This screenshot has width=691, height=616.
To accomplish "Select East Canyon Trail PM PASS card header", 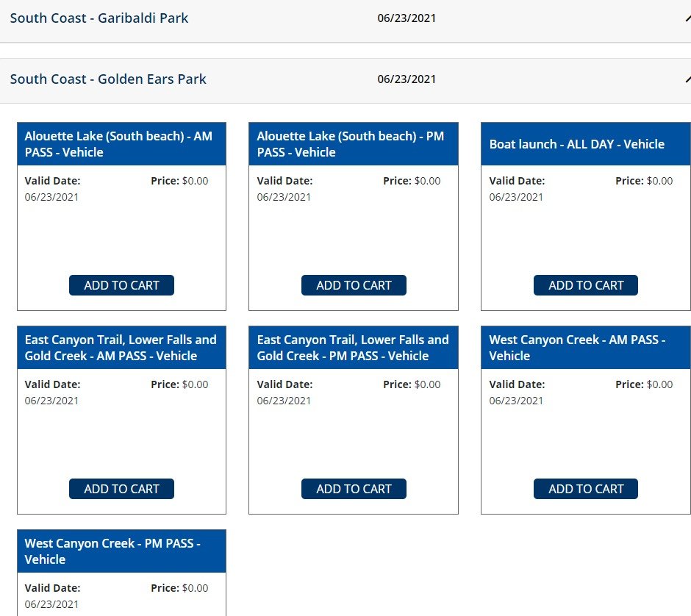I will (354, 348).
